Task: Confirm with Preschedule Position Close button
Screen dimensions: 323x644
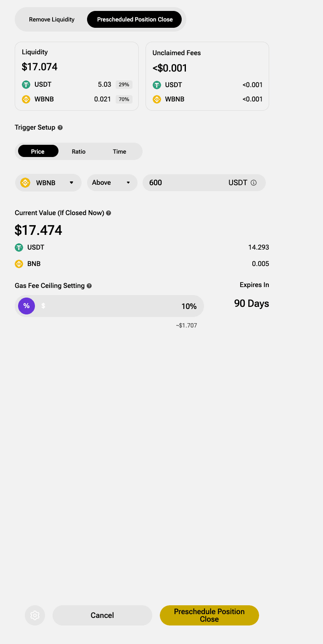Action: (209, 615)
